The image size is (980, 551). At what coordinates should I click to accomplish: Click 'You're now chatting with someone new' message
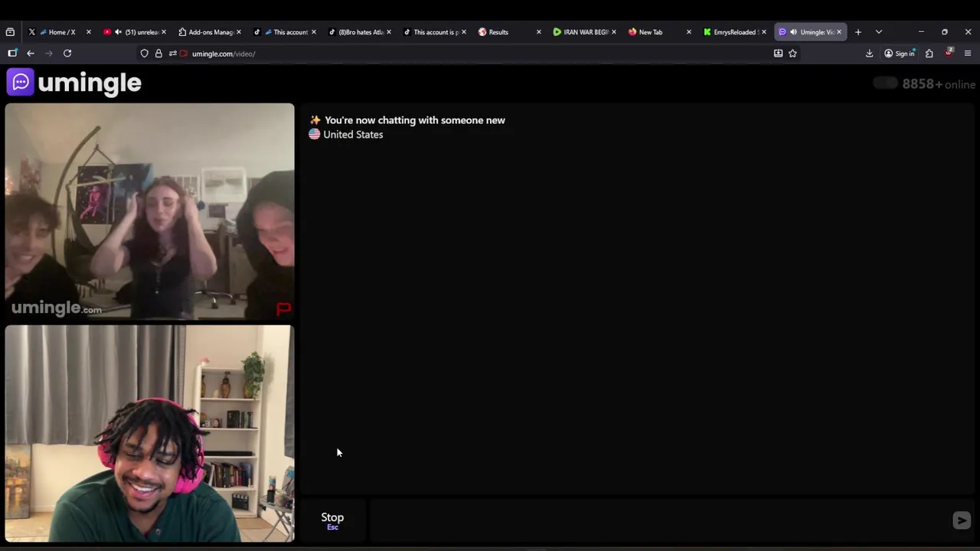pyautogui.click(x=415, y=120)
